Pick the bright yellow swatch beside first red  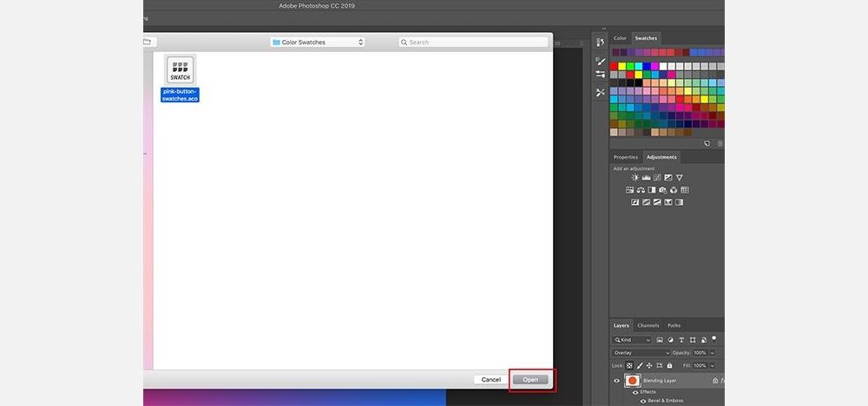621,67
